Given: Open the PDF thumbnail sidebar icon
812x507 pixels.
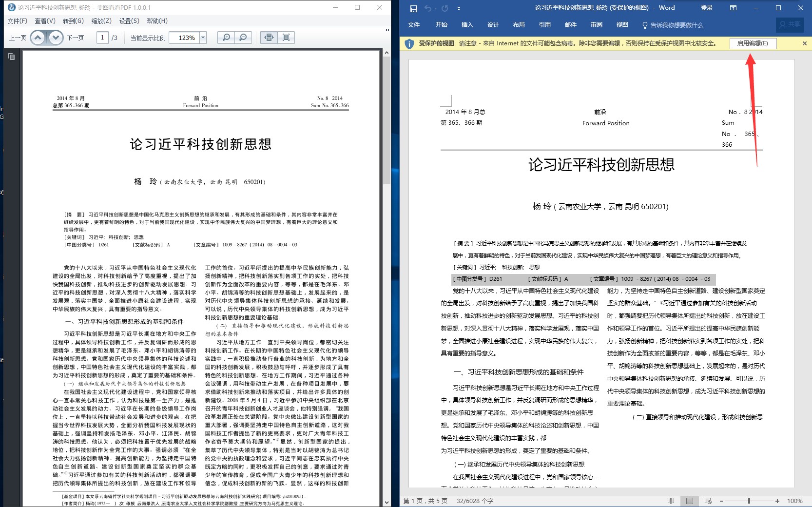Looking at the screenshot, I should (x=11, y=57).
